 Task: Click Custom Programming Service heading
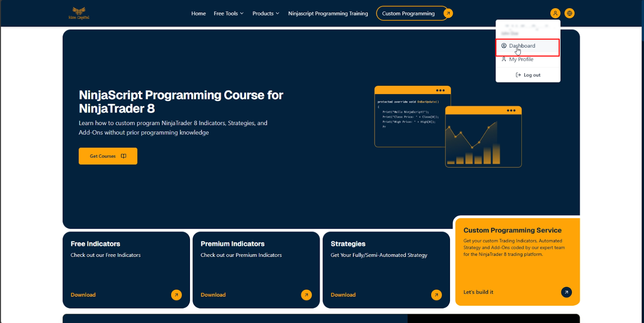pyautogui.click(x=512, y=230)
